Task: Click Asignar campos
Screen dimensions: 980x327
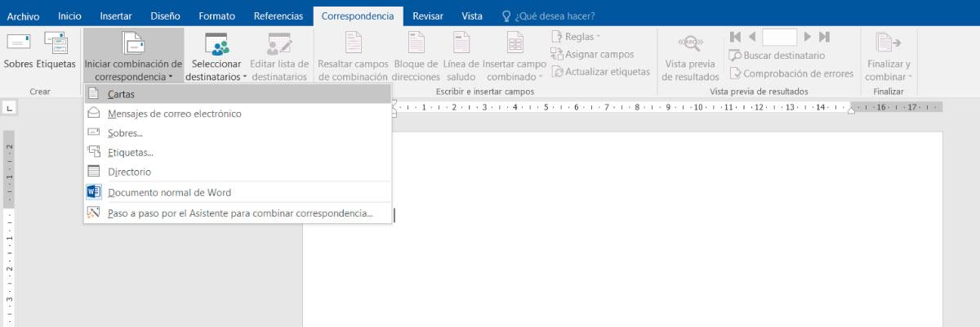Action: click(593, 54)
